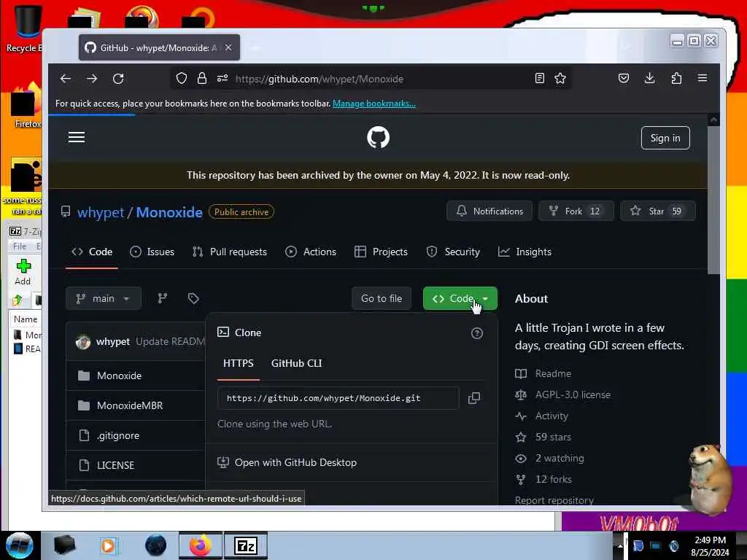Open the Activity link in About
The image size is (747, 560).
pyautogui.click(x=542, y=416)
